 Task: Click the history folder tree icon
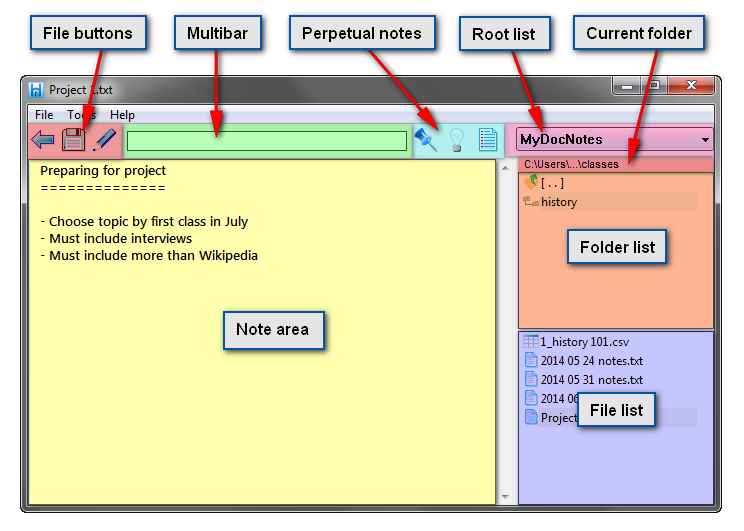pos(530,202)
